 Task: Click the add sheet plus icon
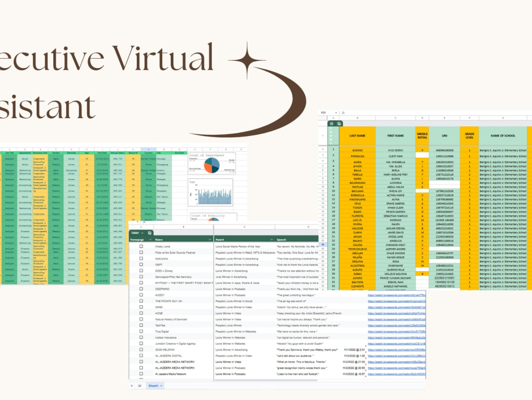point(132,386)
